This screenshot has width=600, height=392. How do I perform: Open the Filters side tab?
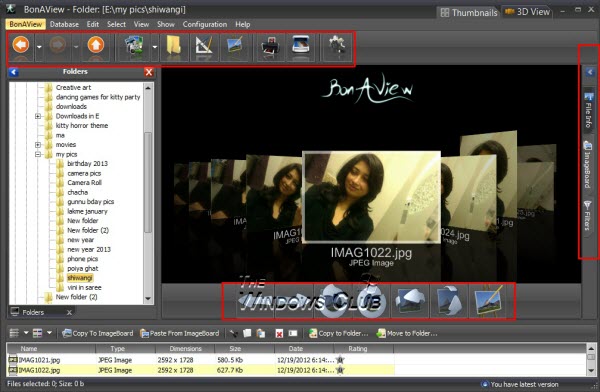(588, 216)
